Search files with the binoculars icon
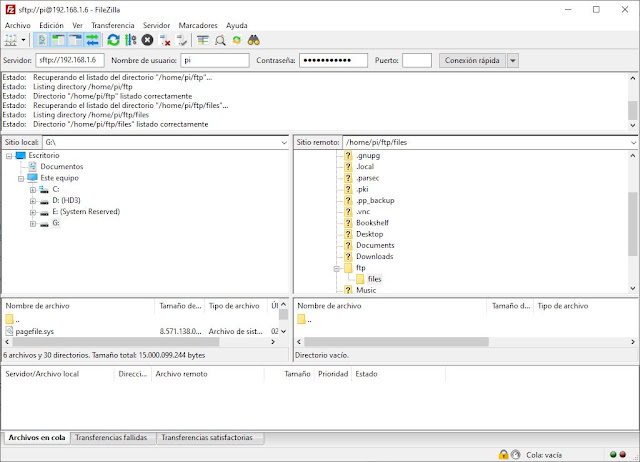 (253, 40)
